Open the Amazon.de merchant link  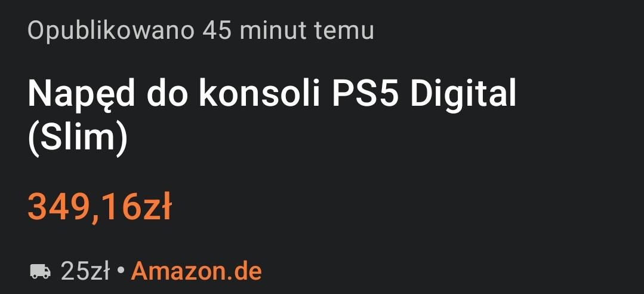(x=196, y=271)
